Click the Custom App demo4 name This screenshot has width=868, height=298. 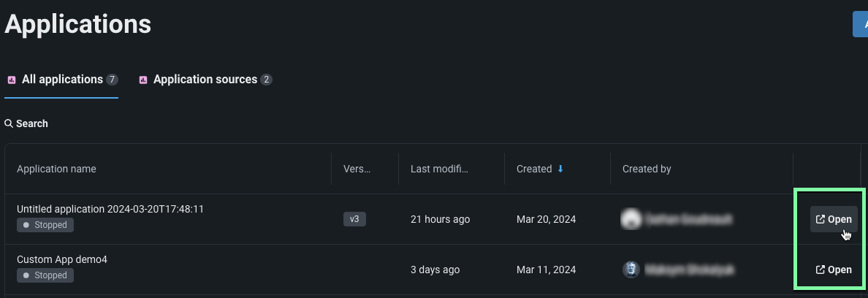coord(62,259)
